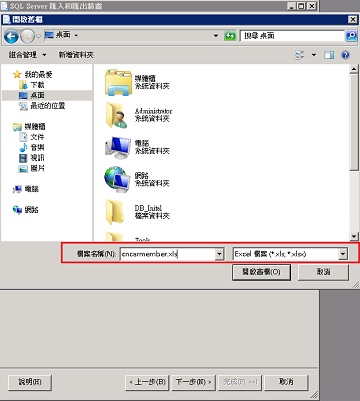The width and height of the screenshot is (360, 401).
Task: Click the Forward navigation arrow
Action: click(28, 36)
